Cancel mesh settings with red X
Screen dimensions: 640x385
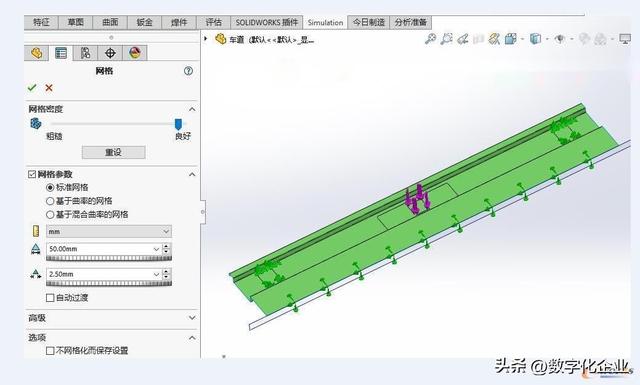pos(49,88)
